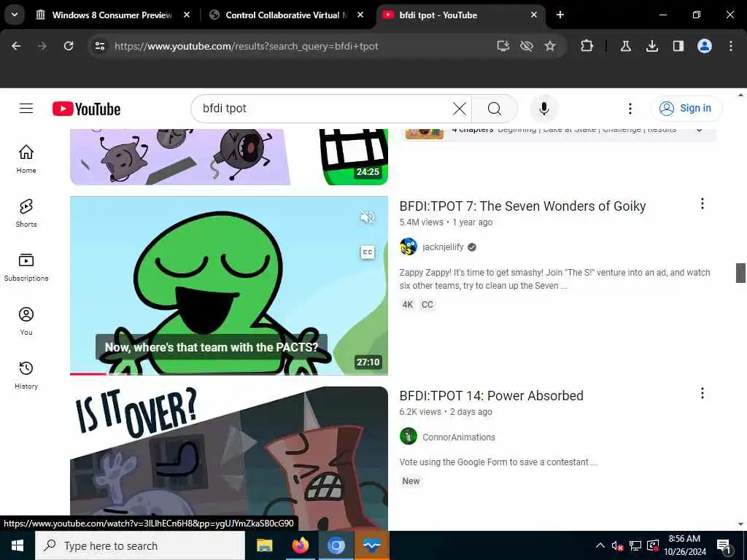Click the ConnorAnimations channel avatar
747x560 pixels.
click(x=409, y=436)
